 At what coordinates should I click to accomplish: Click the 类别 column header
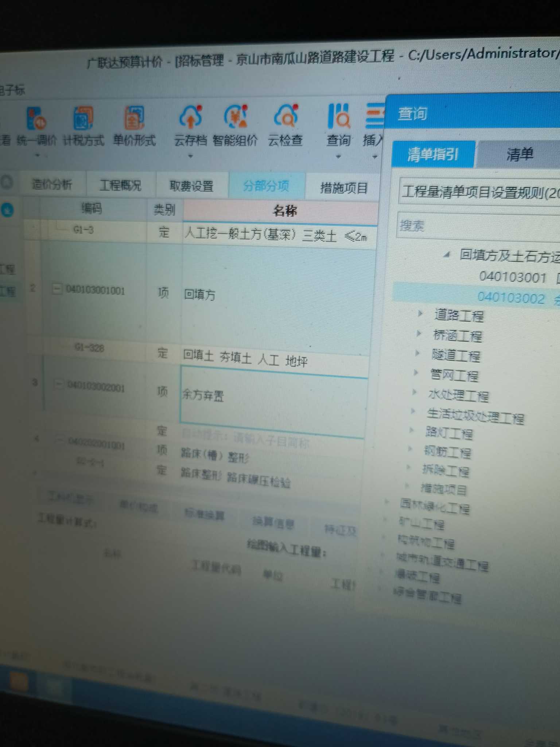(x=164, y=209)
